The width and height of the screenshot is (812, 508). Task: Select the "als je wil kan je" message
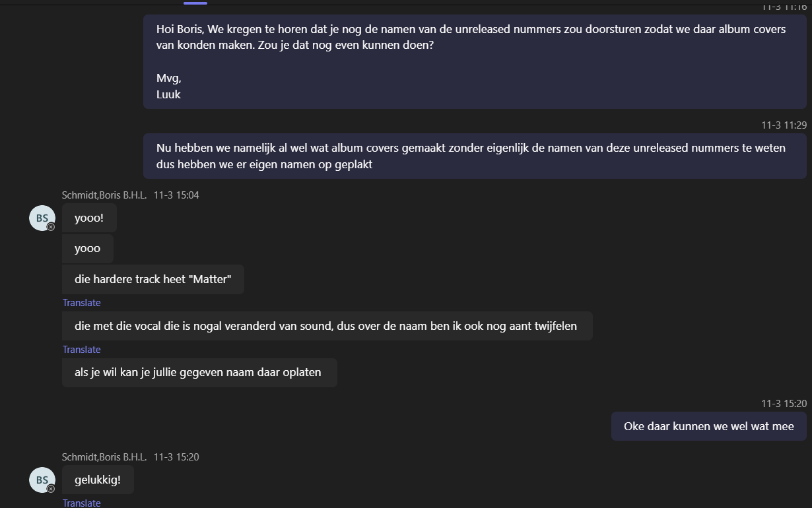199,373
